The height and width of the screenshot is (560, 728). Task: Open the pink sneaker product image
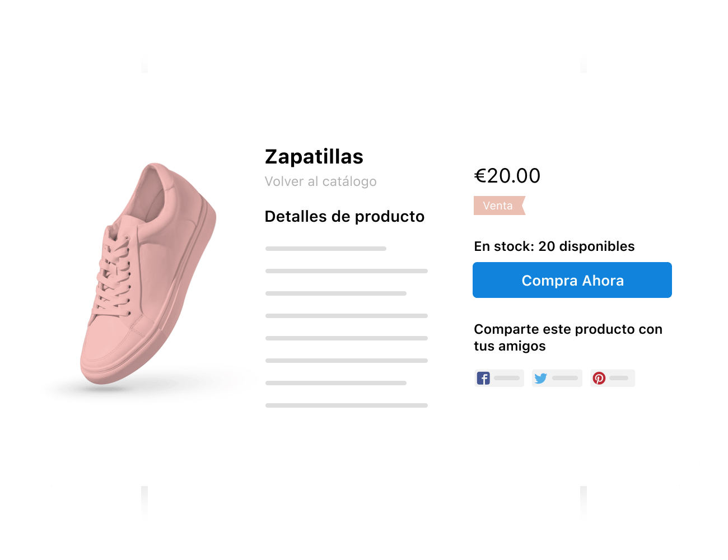(148, 274)
